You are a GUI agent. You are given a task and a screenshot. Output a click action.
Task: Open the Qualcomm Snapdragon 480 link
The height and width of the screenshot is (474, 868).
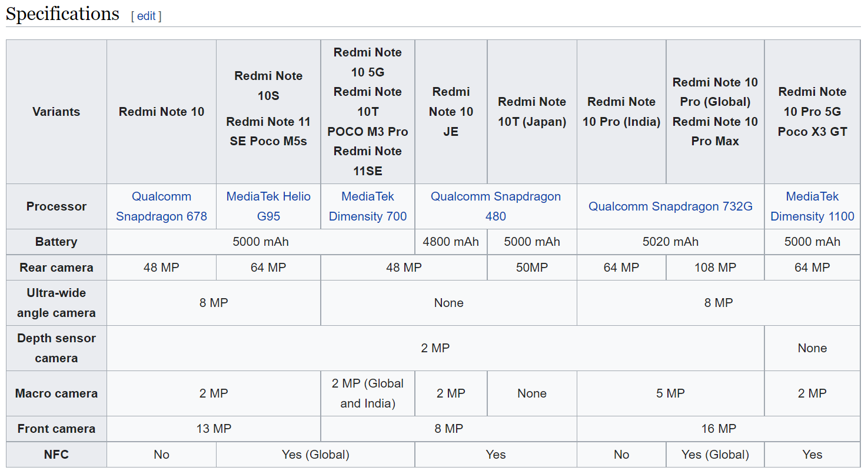pyautogui.click(x=495, y=206)
